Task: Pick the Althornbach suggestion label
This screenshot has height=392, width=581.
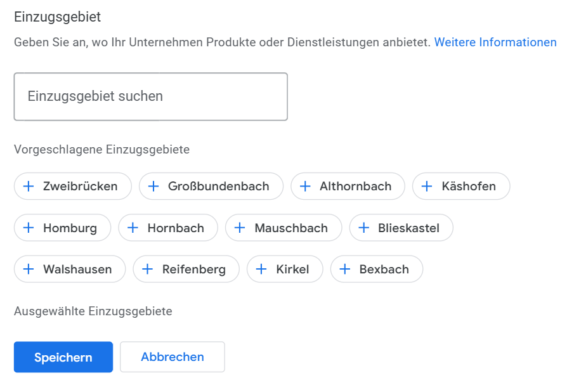Action: pos(355,186)
